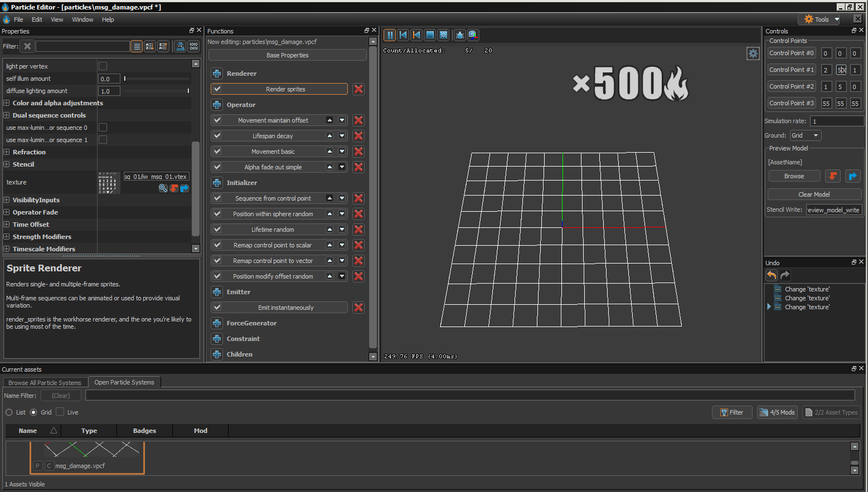
Task: Toggle the bug debug icon in preview toolbar
Action: coord(459,35)
